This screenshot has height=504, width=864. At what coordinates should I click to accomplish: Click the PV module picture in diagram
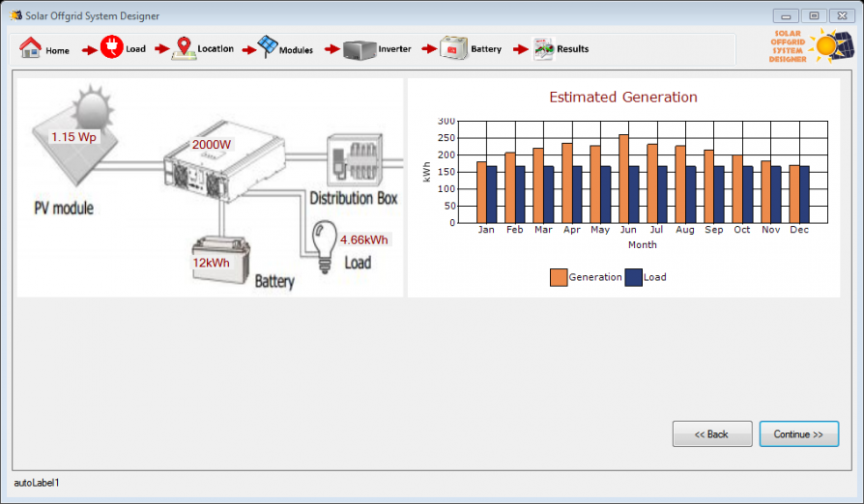click(x=75, y=135)
